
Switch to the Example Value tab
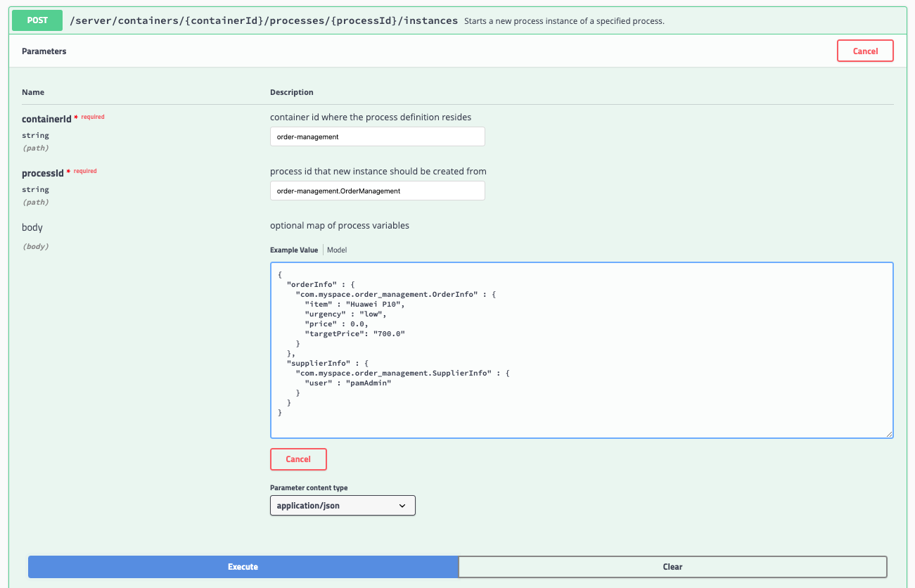[x=294, y=250]
